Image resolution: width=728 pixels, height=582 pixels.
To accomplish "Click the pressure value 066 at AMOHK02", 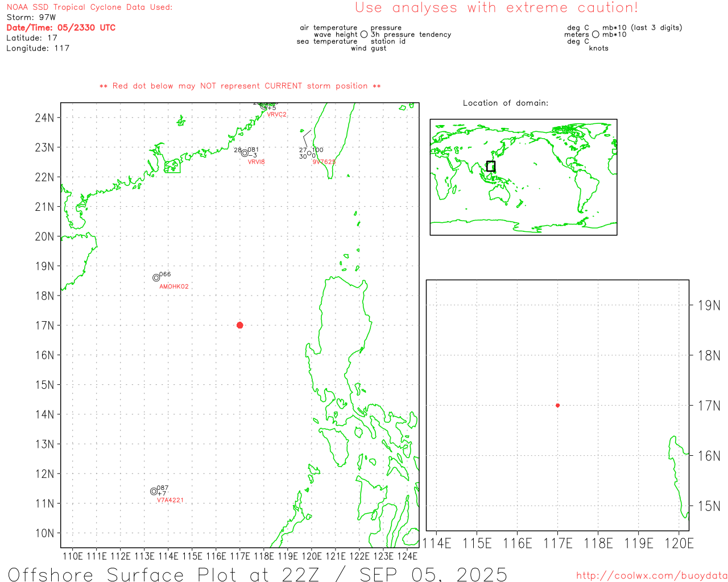I will tap(165, 275).
